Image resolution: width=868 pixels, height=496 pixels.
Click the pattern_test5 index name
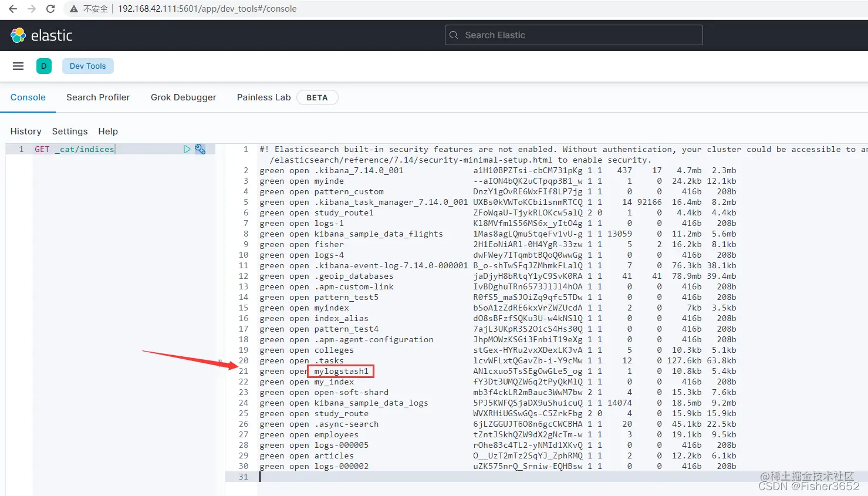[x=346, y=297]
